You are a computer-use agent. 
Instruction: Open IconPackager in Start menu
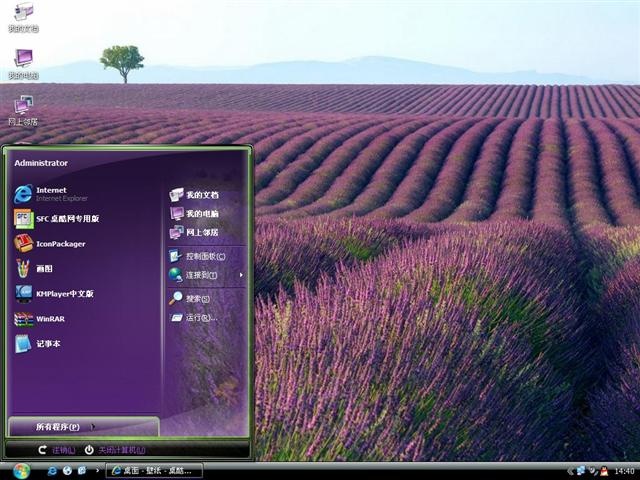[x=50, y=244]
